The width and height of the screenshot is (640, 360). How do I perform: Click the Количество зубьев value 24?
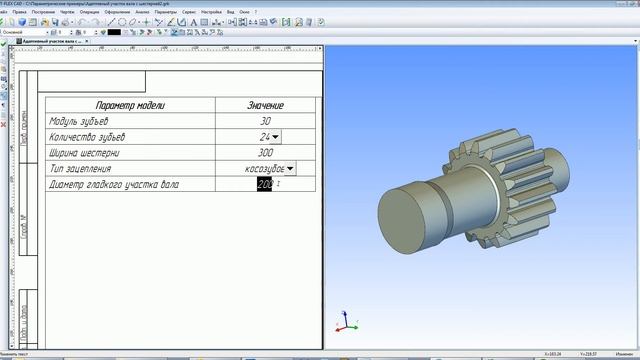pyautogui.click(x=264, y=137)
